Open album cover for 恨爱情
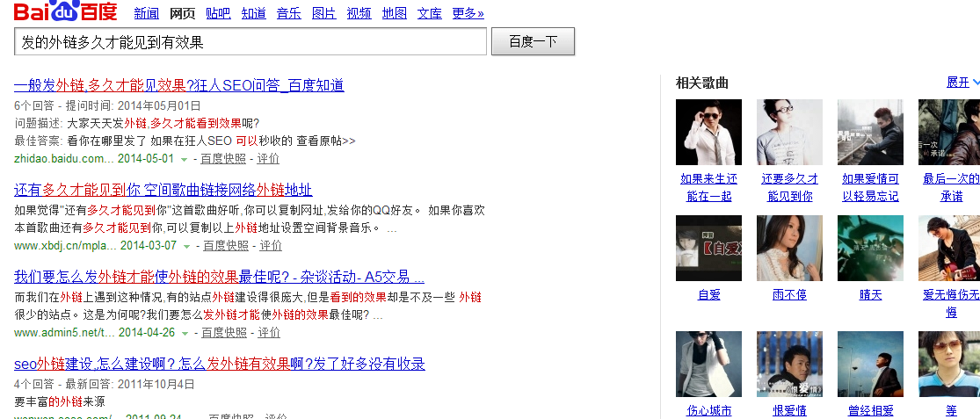 click(x=789, y=364)
